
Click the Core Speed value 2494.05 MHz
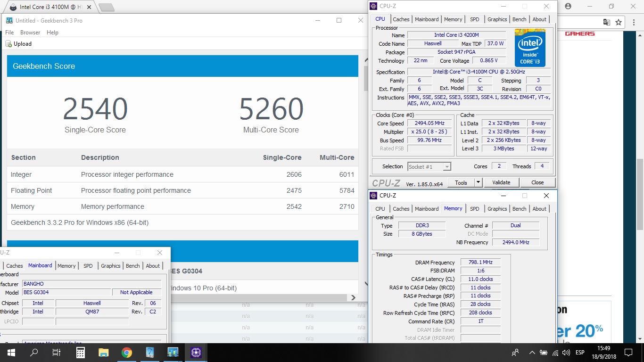point(429,123)
